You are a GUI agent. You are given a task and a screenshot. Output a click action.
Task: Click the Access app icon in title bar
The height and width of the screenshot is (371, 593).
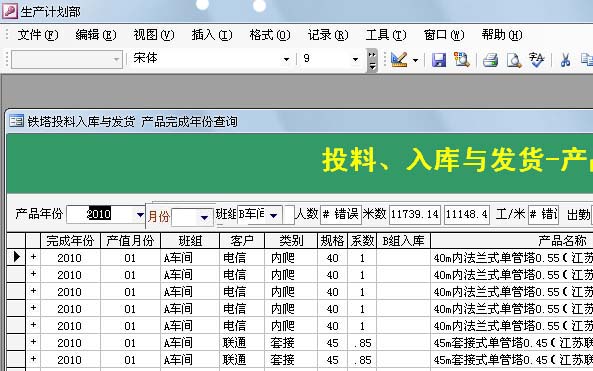point(9,11)
